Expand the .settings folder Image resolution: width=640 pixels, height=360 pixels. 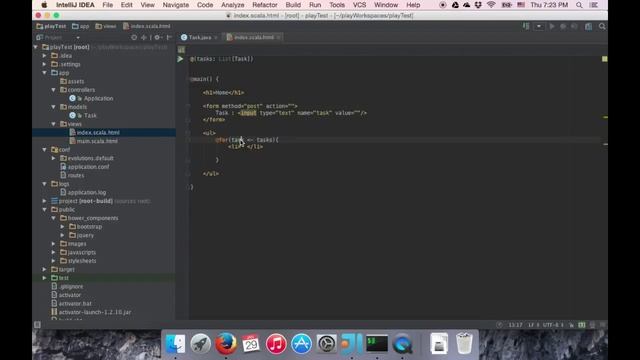point(44,64)
